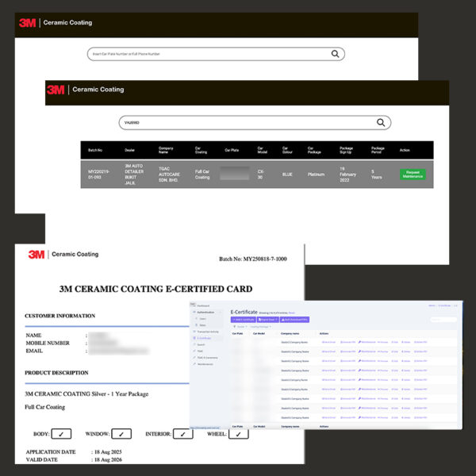This screenshot has height=476, width=476.
Task: Click the 3M logo in the topmost header
Action: 28,23
